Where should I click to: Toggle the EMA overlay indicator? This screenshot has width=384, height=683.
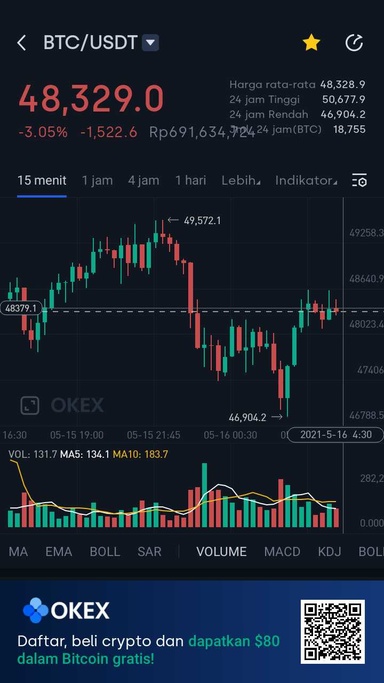point(59,551)
